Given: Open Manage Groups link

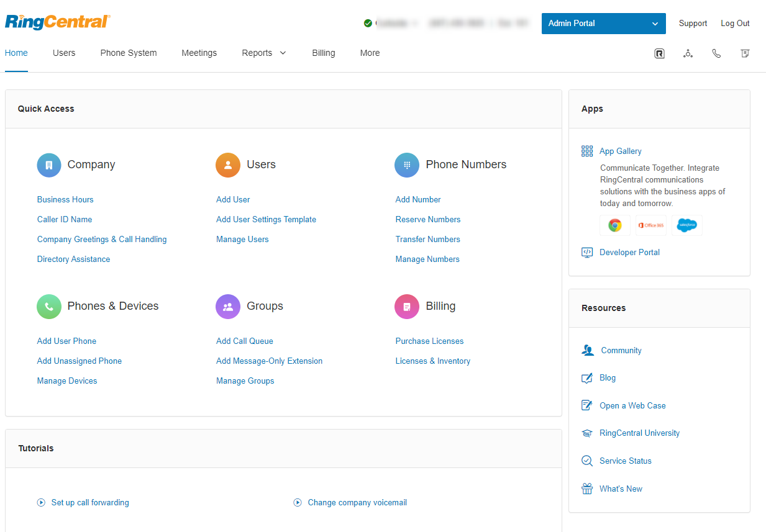Looking at the screenshot, I should coord(245,381).
